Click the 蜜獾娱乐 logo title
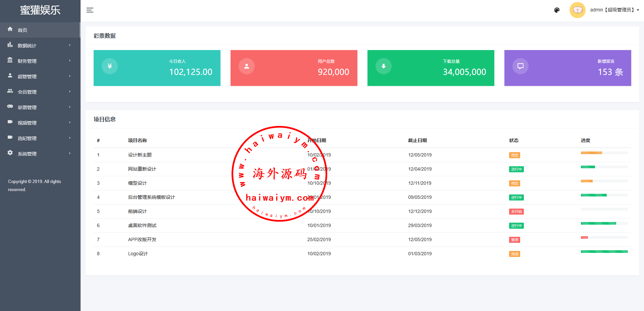 tap(40, 10)
